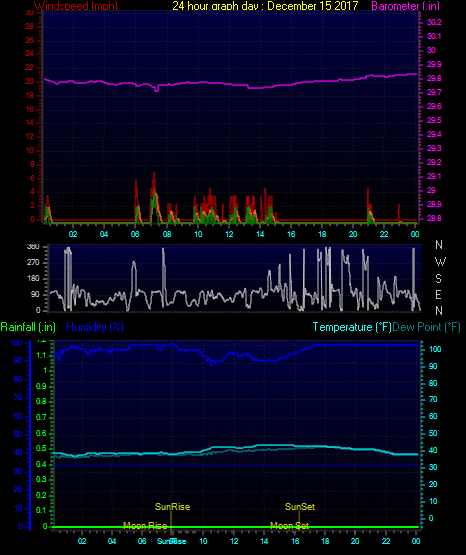This screenshot has width=466, height=555.
Task: Click the tallest wind gust peak near 07
Action: point(154,173)
